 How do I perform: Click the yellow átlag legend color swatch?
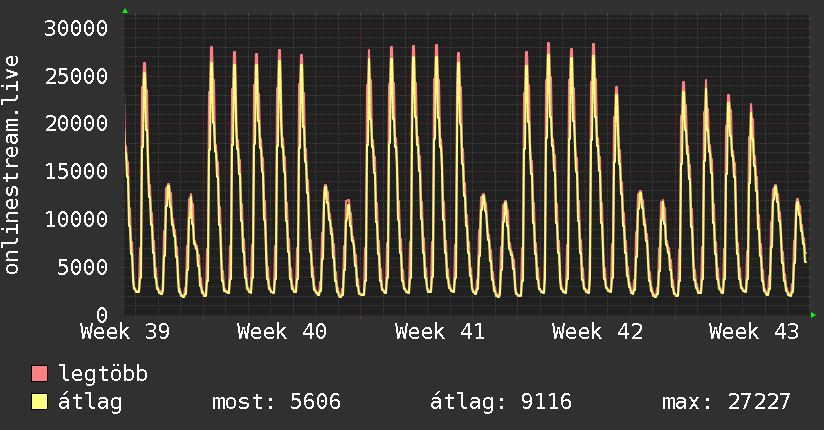point(39,402)
